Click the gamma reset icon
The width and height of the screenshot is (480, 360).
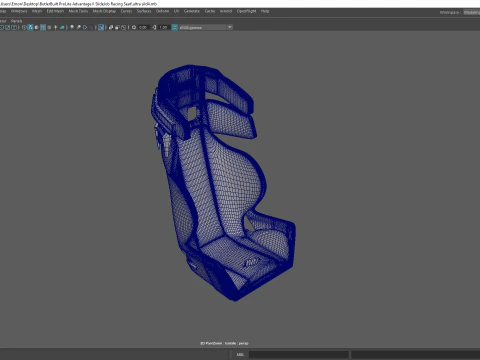tap(154, 27)
